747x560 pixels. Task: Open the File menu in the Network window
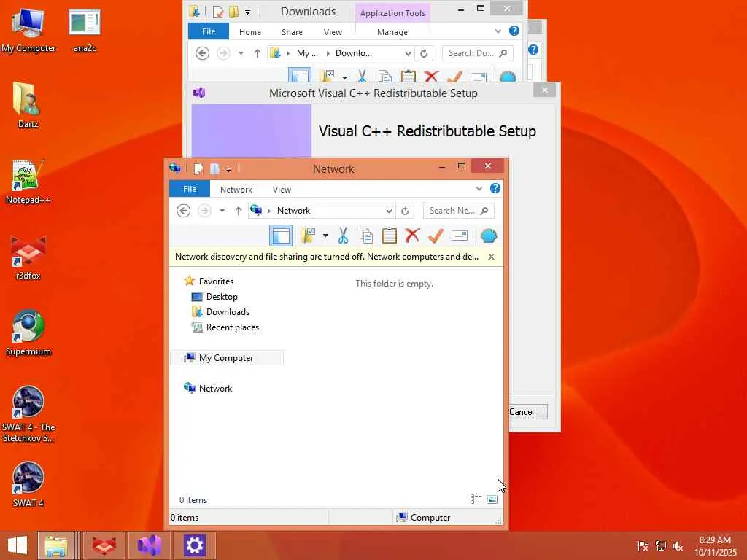[x=190, y=189]
